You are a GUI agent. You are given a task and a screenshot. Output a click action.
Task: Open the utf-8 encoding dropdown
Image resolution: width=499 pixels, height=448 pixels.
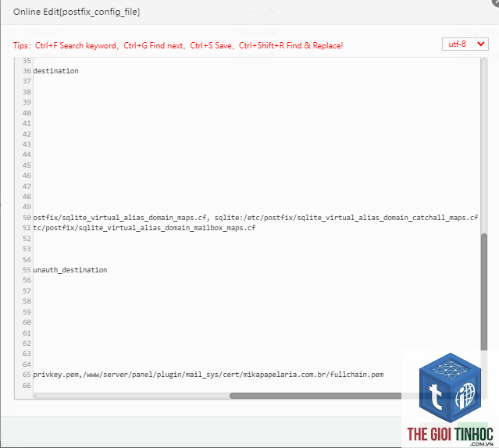[x=465, y=44]
